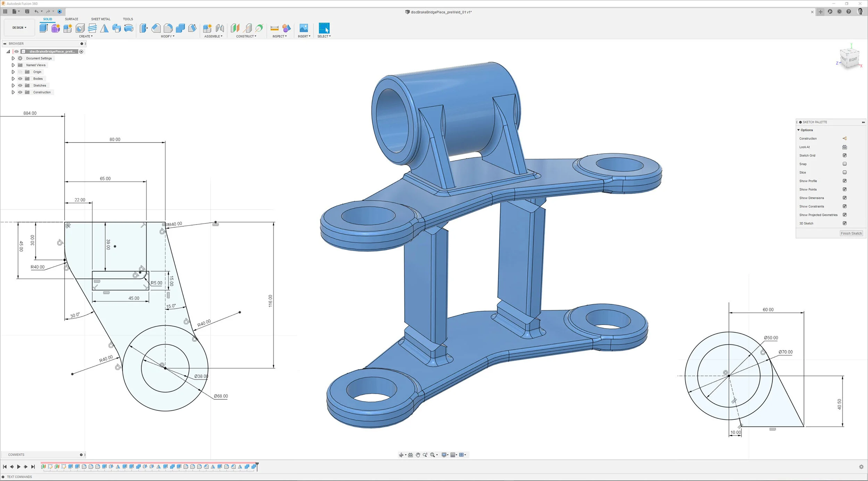Toggle the 3D Sketch checkbox
868x481 pixels.
click(x=845, y=223)
